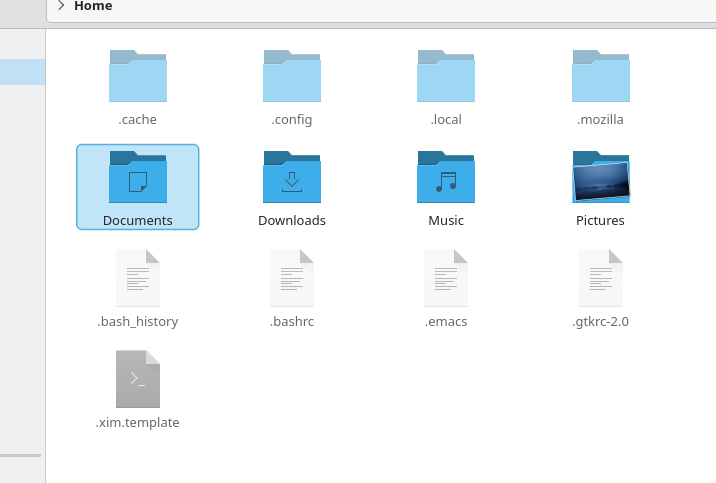
Task: Select the highlighted entry in the sidebar
Action: click(x=22, y=72)
